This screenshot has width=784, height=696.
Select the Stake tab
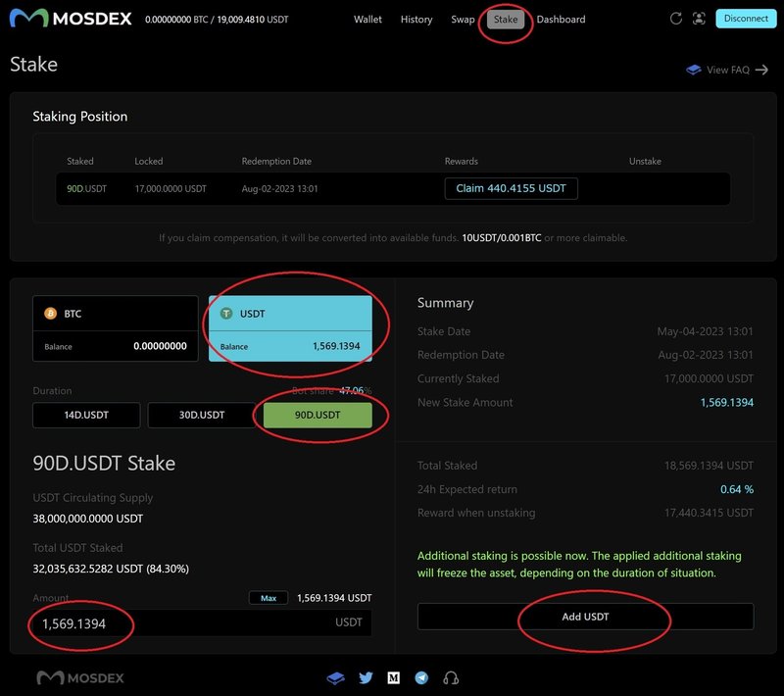tap(506, 19)
